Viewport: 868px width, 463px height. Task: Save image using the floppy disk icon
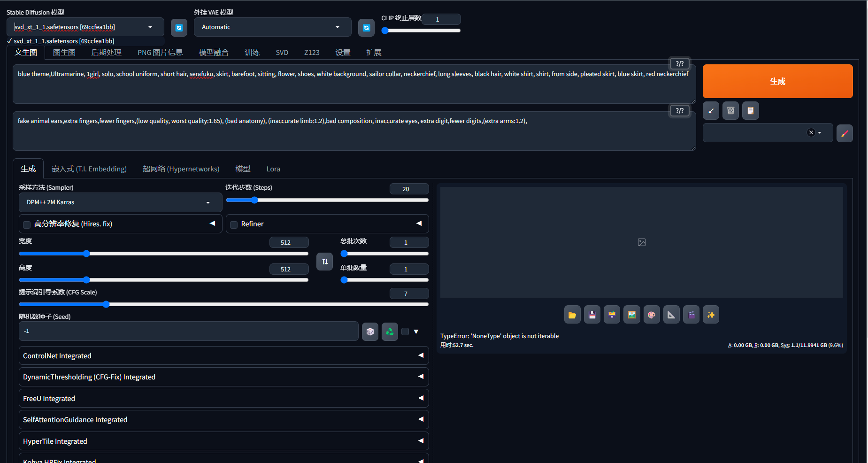pos(592,315)
